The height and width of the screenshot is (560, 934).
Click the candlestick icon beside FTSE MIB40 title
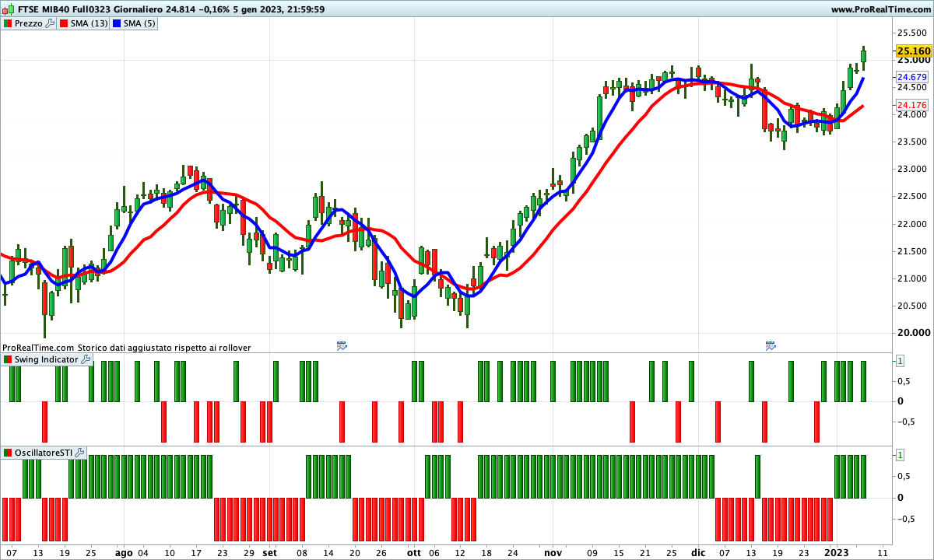point(8,9)
